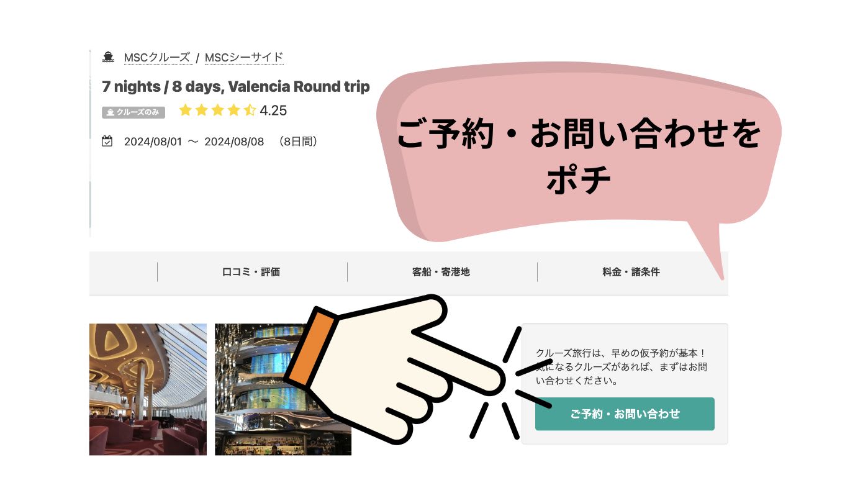Viewport: 868px width, 493px height.
Task: Open the MSCクルーズ breadcrumb link
Action: point(157,58)
